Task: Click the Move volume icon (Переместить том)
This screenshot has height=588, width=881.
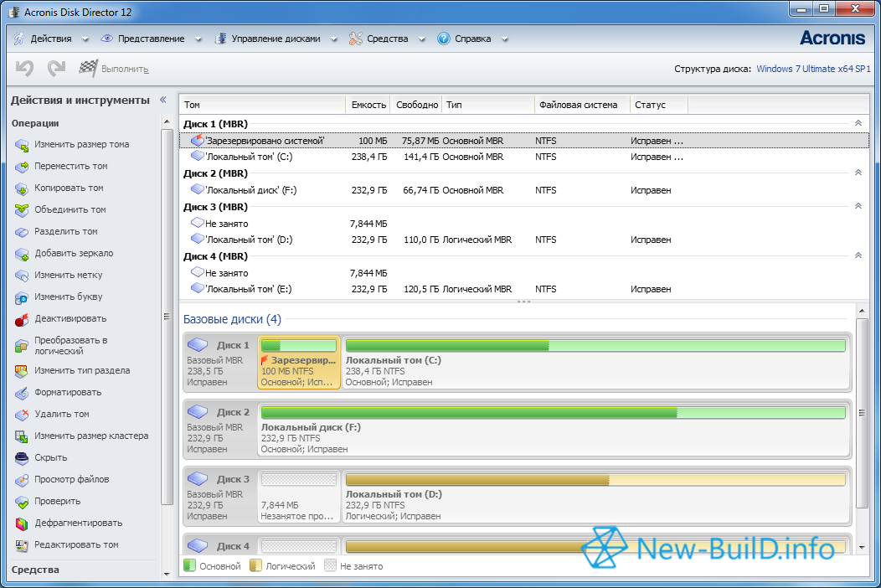Action: coord(22,167)
